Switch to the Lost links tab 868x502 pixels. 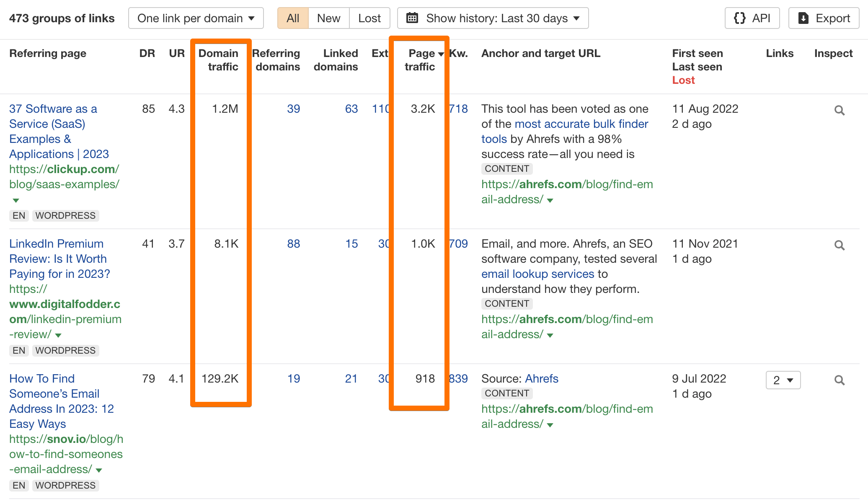[x=369, y=18]
